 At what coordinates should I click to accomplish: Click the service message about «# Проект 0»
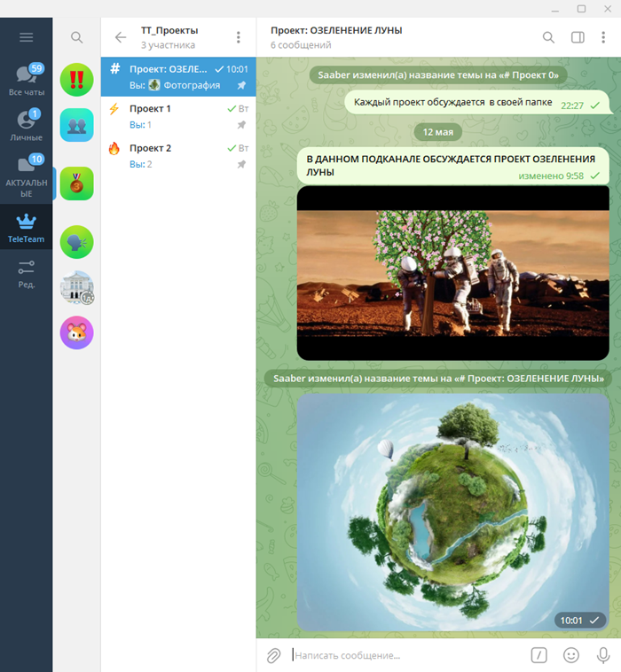pyautogui.click(x=438, y=75)
